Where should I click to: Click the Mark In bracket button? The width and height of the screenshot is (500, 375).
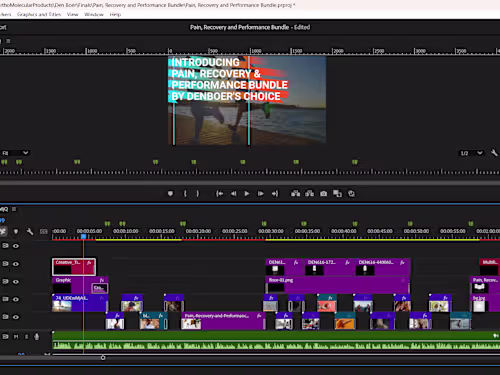click(x=185, y=194)
